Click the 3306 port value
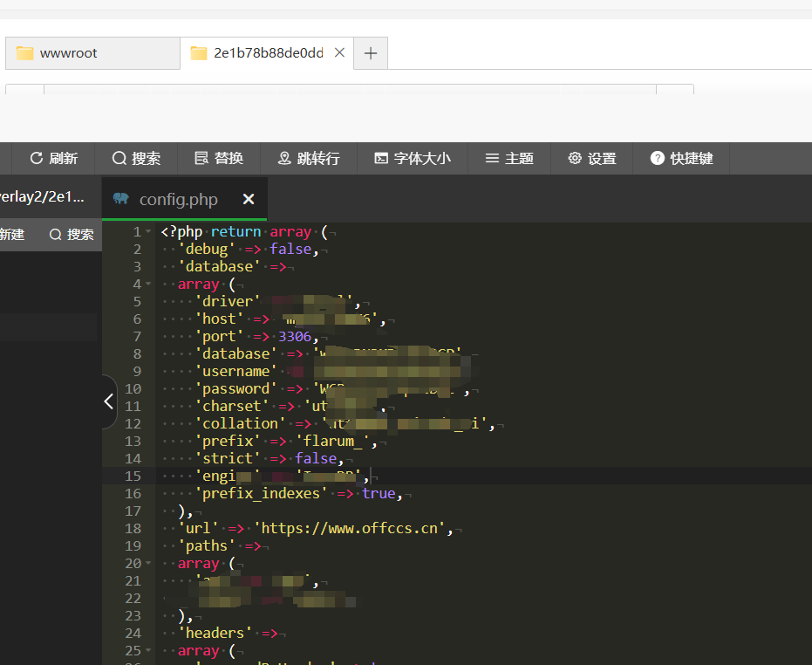The width and height of the screenshot is (812, 665). click(295, 336)
